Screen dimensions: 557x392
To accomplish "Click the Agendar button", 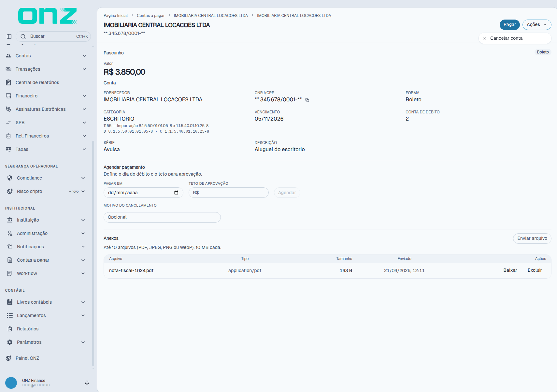I will pos(287,193).
